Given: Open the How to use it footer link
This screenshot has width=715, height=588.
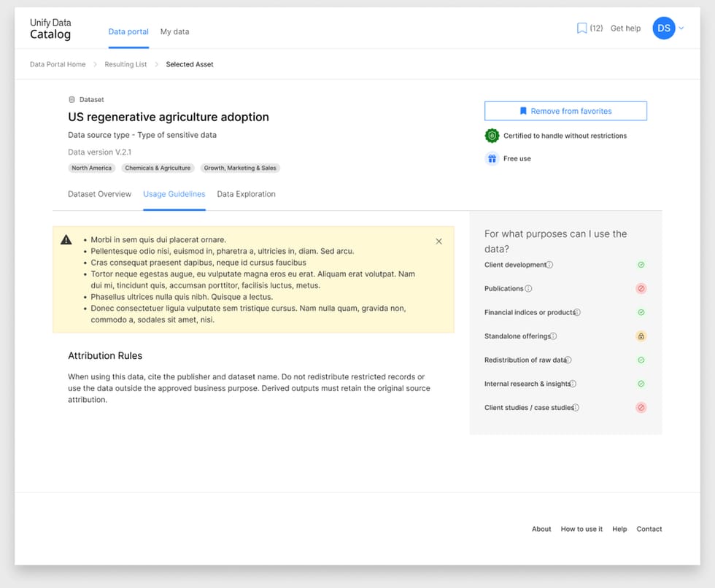Looking at the screenshot, I should [x=581, y=529].
